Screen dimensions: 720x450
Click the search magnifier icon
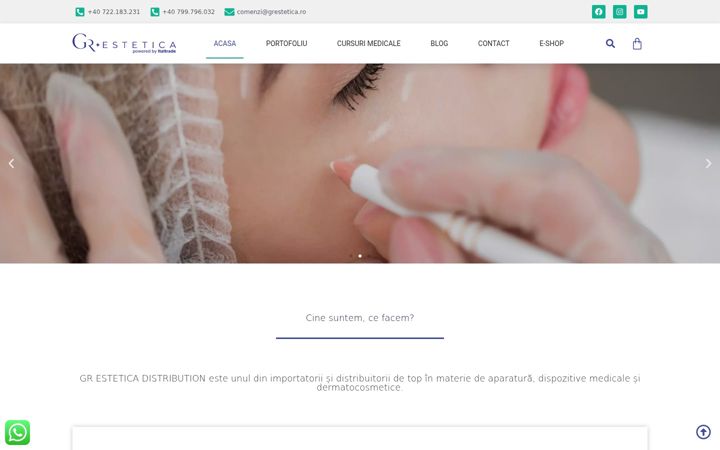pyautogui.click(x=610, y=44)
